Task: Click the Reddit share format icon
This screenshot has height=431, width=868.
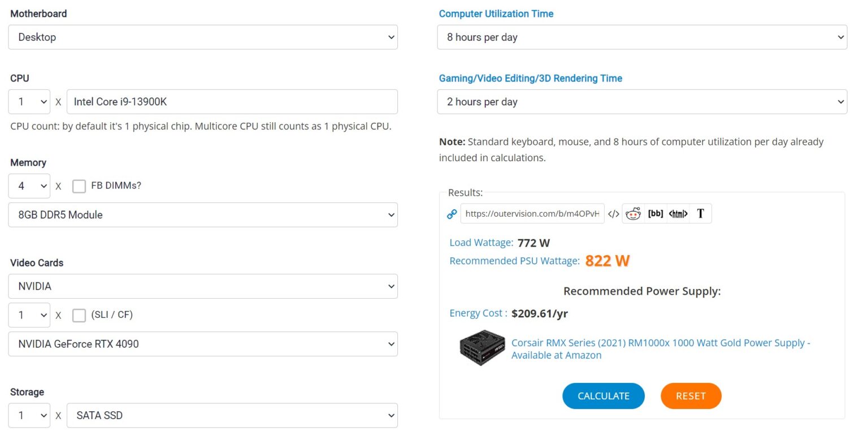Action: coord(633,214)
